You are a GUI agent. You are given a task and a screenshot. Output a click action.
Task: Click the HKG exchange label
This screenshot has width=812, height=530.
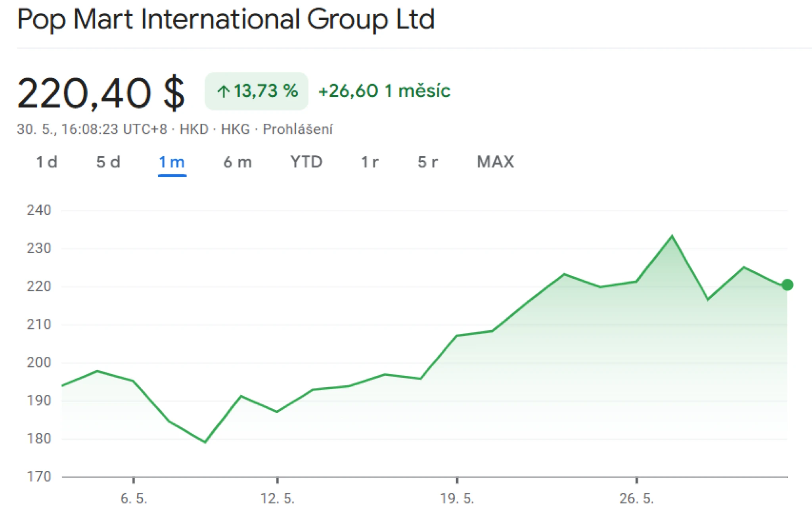236,129
